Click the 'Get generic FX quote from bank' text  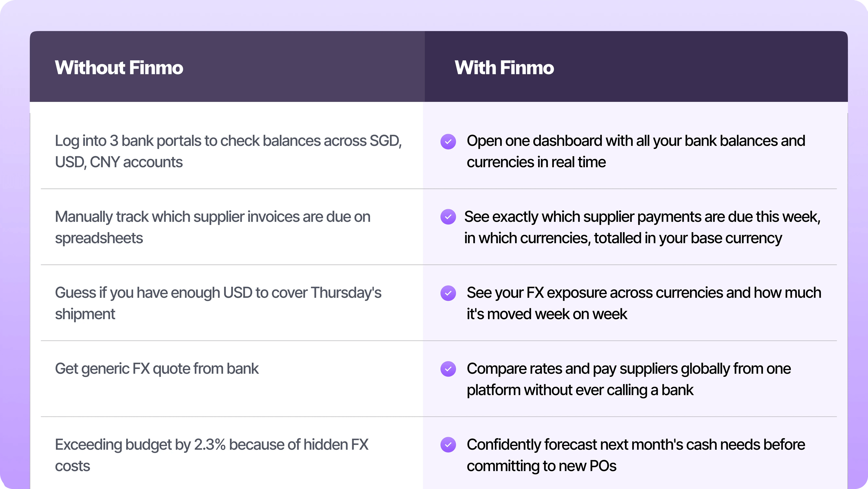tap(157, 368)
